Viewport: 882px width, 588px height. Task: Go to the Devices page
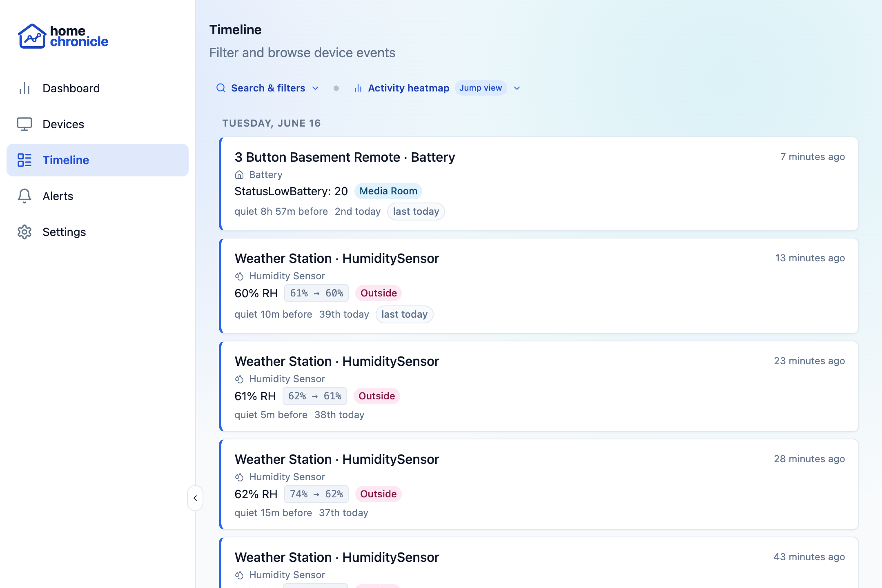click(x=98, y=124)
